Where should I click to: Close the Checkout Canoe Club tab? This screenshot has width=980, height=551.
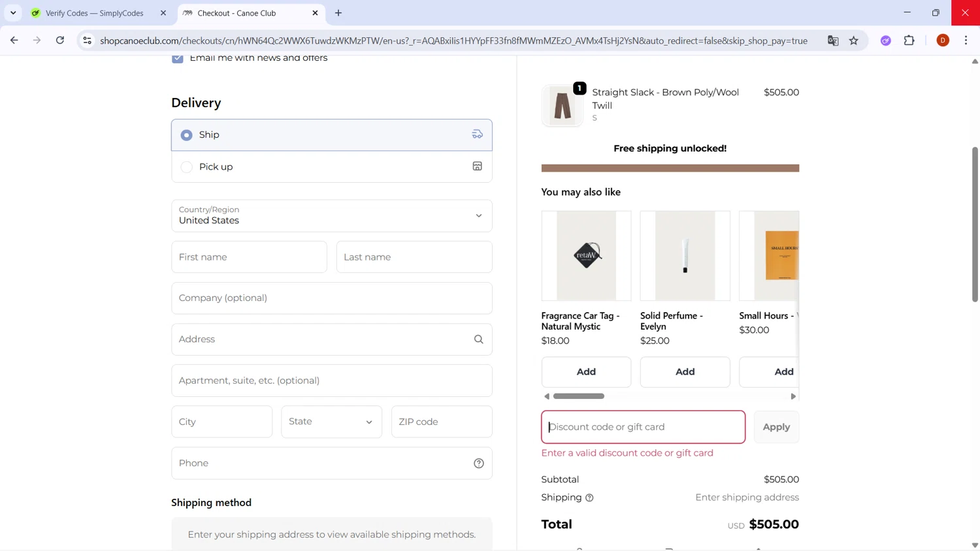pos(316,13)
